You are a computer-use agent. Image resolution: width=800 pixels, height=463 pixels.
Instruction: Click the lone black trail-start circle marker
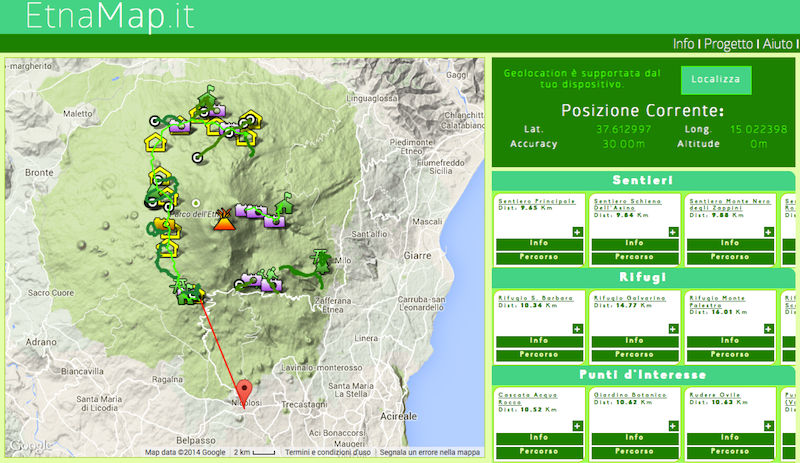pos(197,158)
